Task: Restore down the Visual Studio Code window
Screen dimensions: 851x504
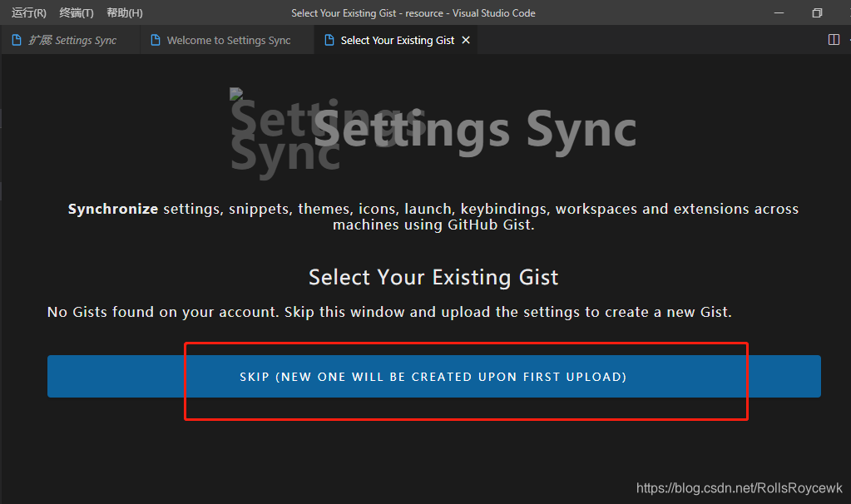Action: click(x=817, y=13)
